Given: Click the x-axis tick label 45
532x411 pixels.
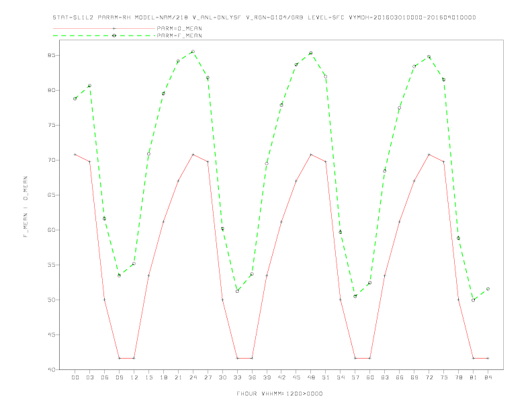Looking at the screenshot, I should [x=296, y=377].
